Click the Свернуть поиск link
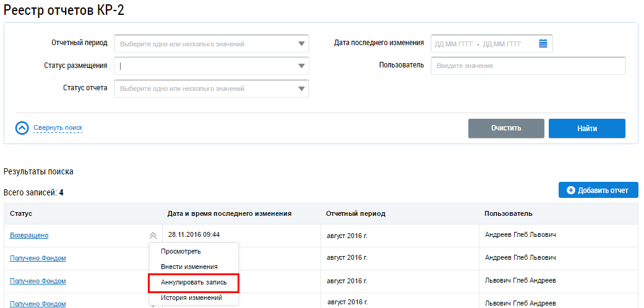 point(58,128)
